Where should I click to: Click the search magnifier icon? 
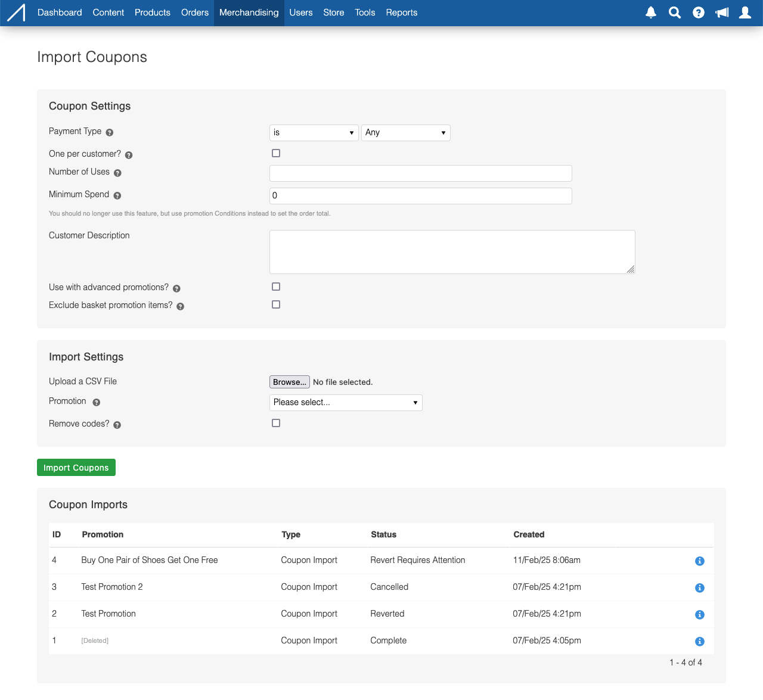[674, 13]
